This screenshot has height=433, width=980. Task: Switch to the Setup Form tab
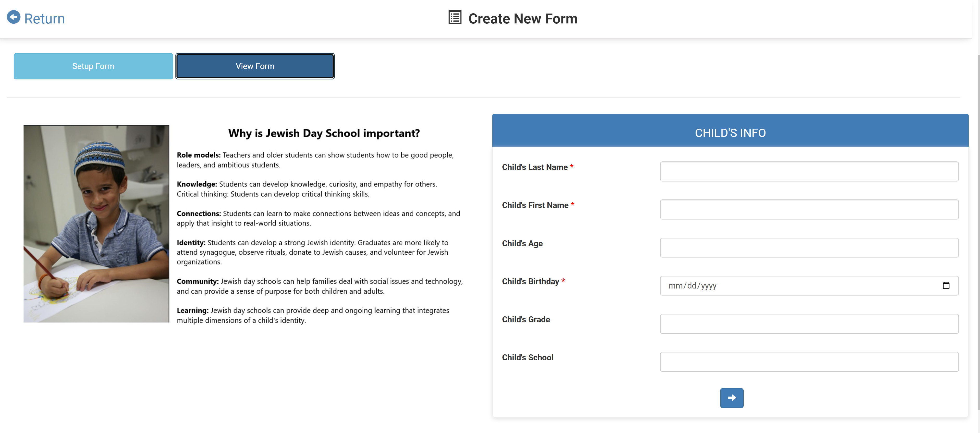[x=93, y=66]
